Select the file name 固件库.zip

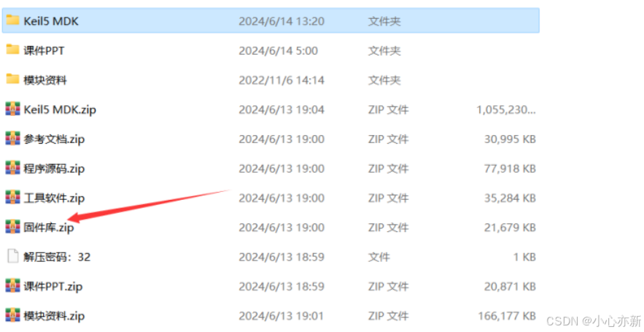(x=49, y=228)
